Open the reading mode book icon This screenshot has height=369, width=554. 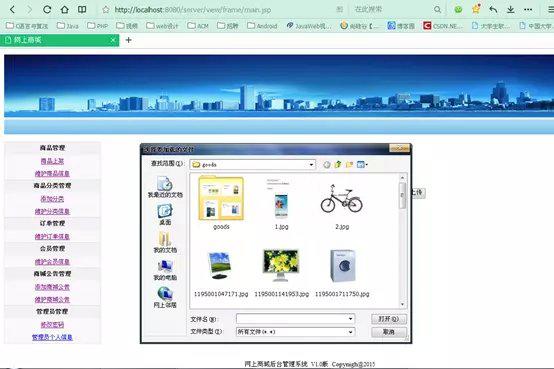pos(82,10)
